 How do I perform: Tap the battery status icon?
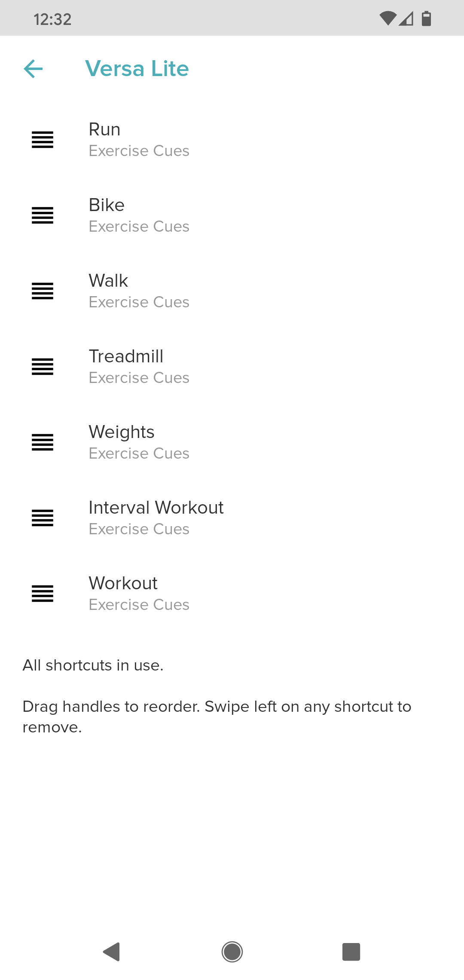coord(426,19)
